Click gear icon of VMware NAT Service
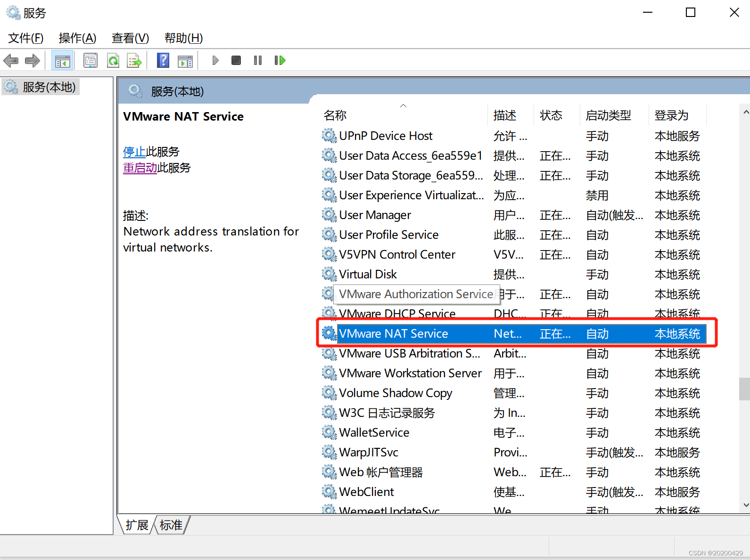750x560 pixels. coord(329,333)
